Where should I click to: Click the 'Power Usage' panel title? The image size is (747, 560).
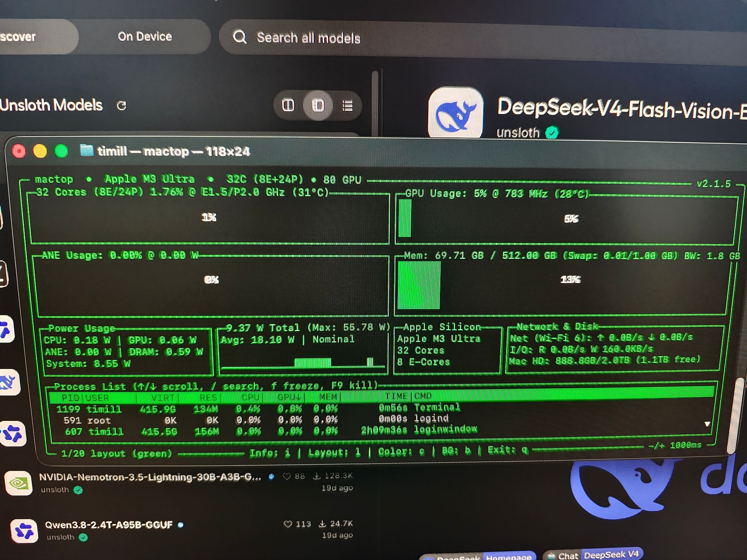tap(82, 328)
